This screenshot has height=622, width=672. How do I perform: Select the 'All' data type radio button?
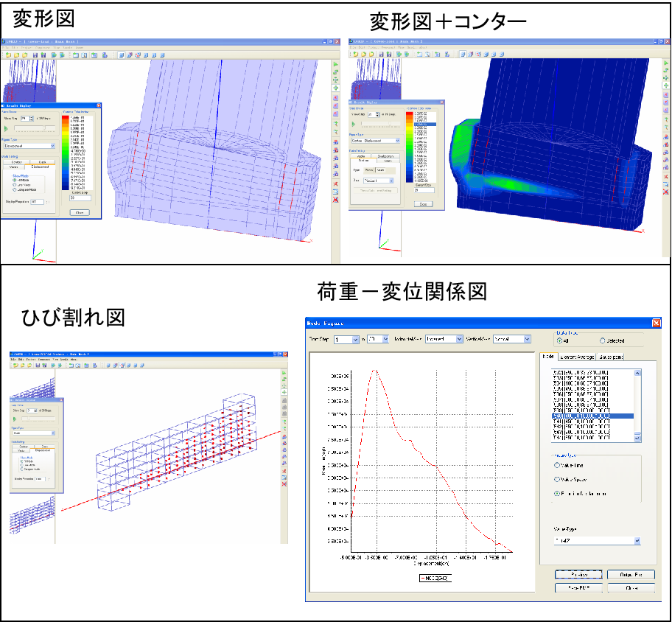click(x=559, y=340)
